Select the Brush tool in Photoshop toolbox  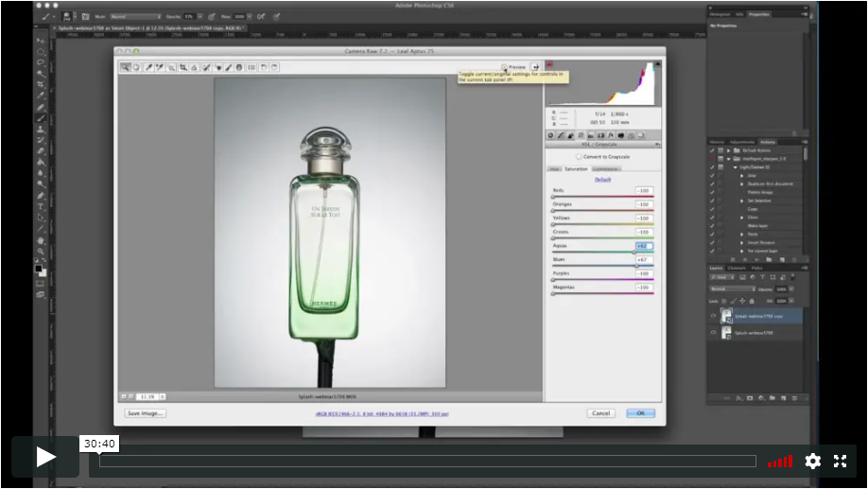tap(41, 118)
